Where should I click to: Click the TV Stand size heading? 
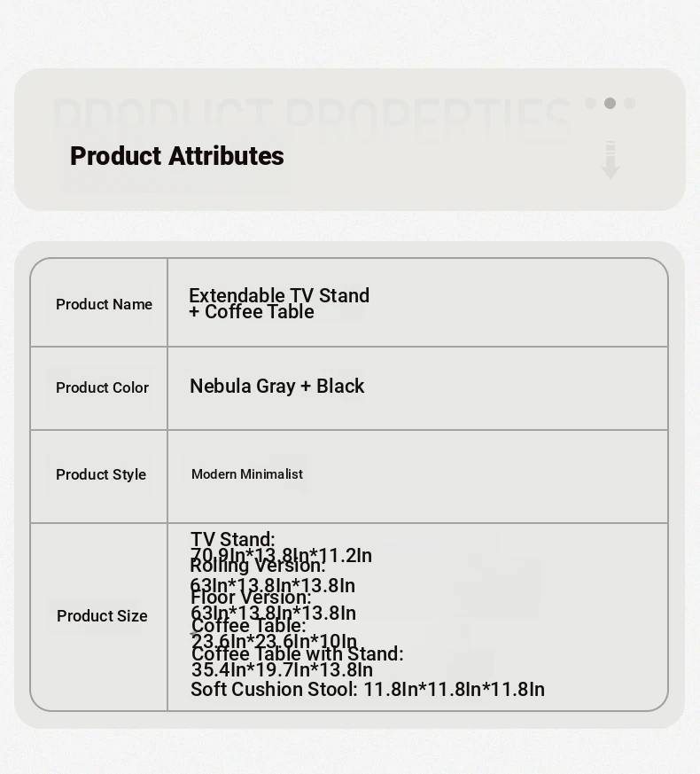[x=233, y=538]
